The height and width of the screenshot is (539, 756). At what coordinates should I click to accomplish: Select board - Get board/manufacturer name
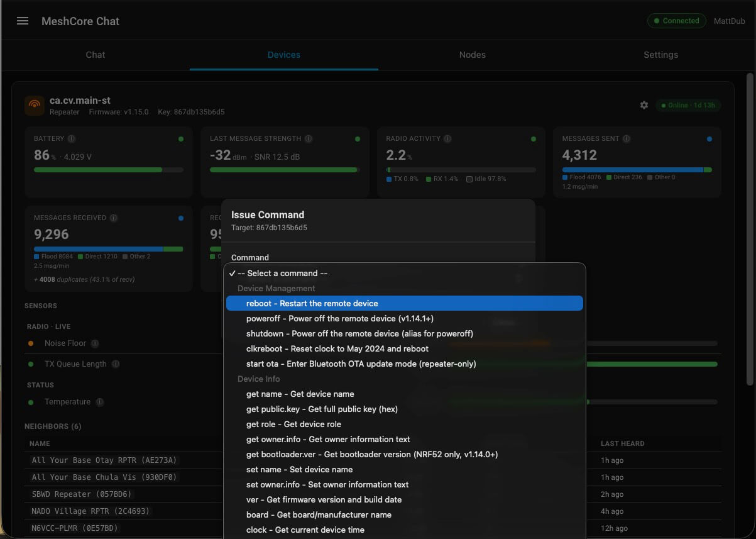(x=405, y=514)
